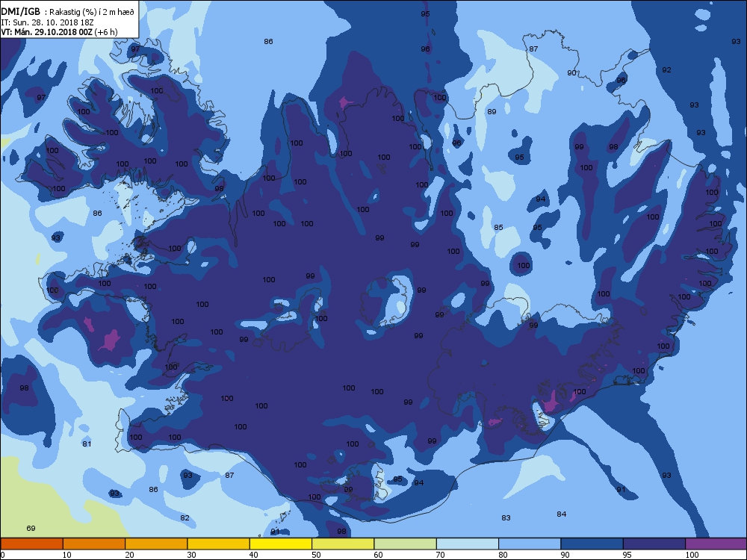Click the legend tick label '0'
This screenshot has width=747, height=560.
click(3, 555)
